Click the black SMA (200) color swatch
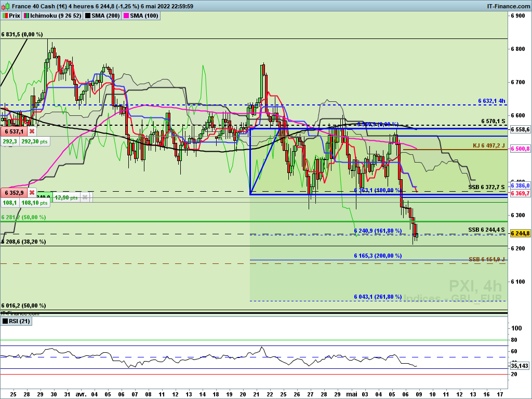 tap(87, 16)
